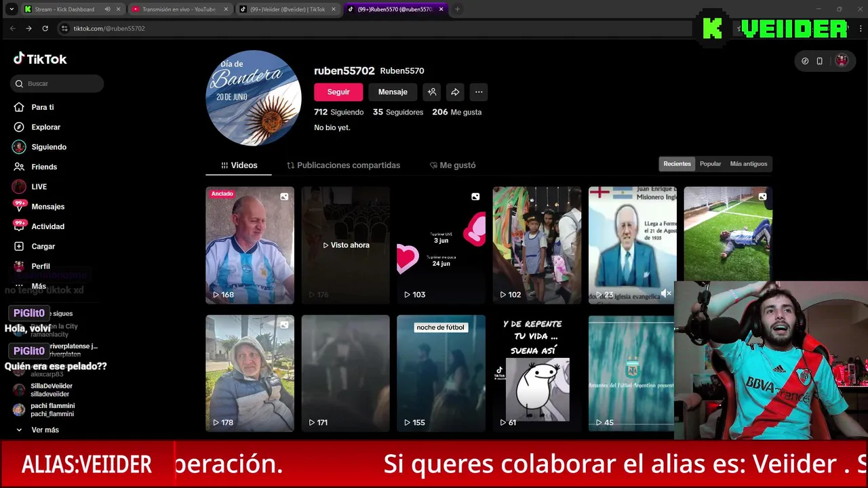
Task: Share the profile using the arrow icon
Action: coord(455,92)
